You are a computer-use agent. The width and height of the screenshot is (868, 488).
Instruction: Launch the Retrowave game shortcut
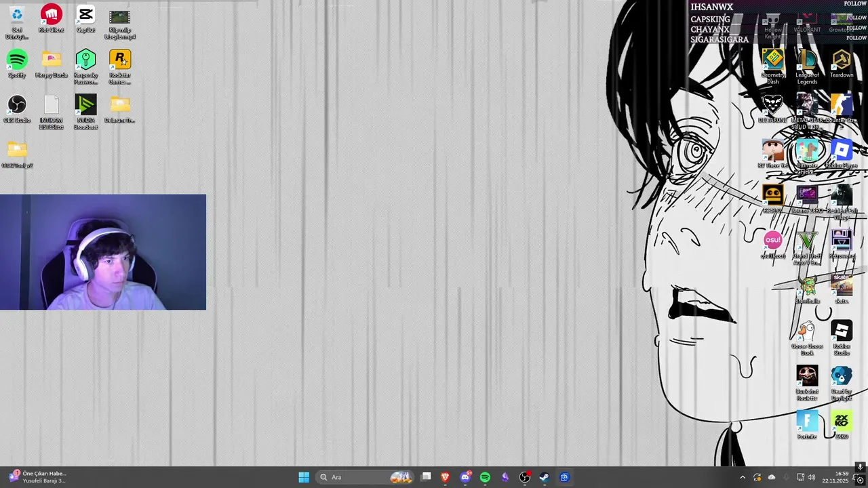842,245
